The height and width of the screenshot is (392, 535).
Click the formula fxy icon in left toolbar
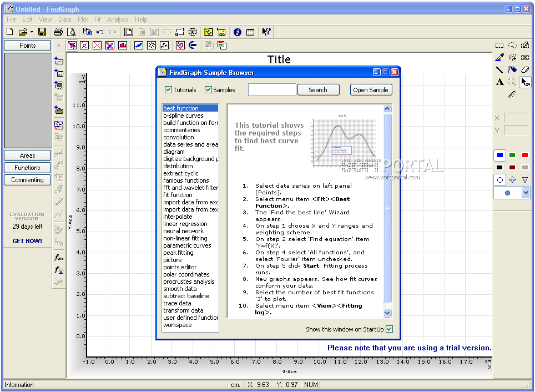pos(59,258)
